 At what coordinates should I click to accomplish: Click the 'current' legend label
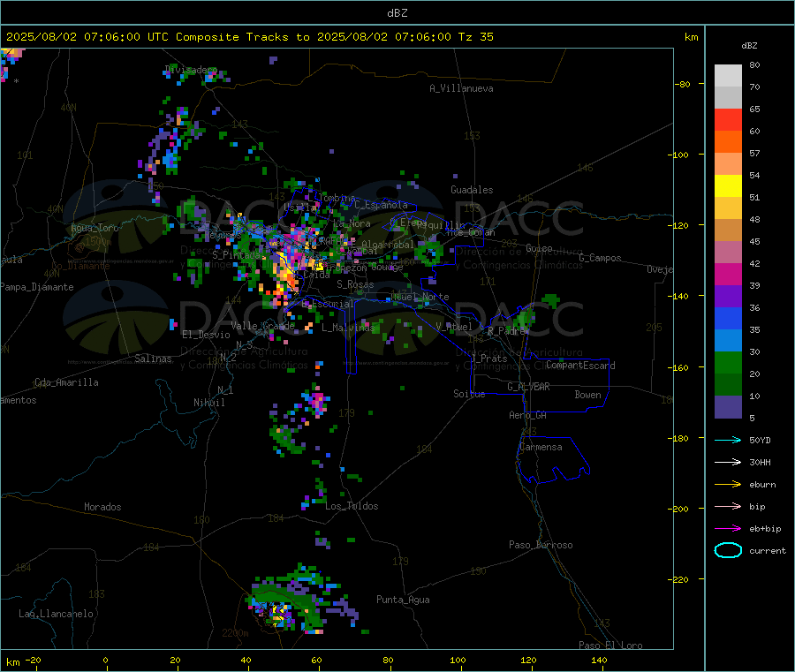(x=768, y=550)
